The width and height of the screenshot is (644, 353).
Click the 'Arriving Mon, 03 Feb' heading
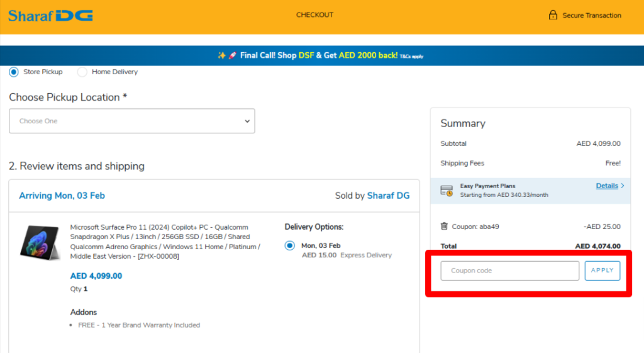point(62,196)
